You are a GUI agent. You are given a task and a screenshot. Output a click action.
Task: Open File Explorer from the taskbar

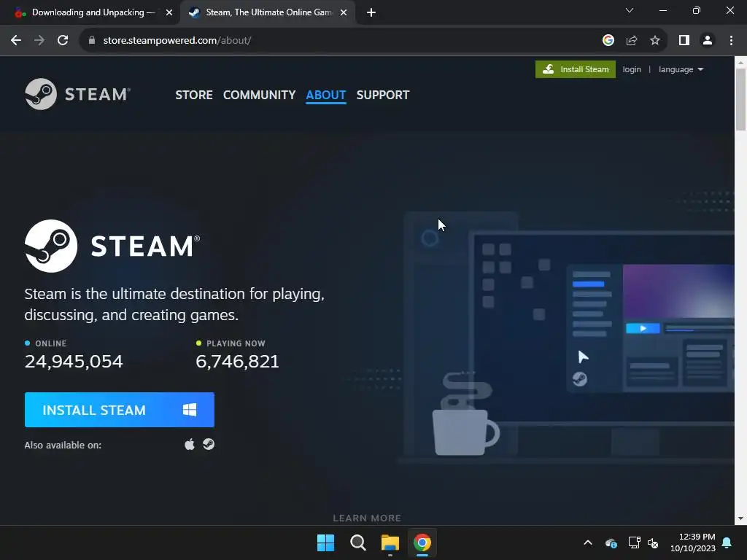click(x=390, y=542)
